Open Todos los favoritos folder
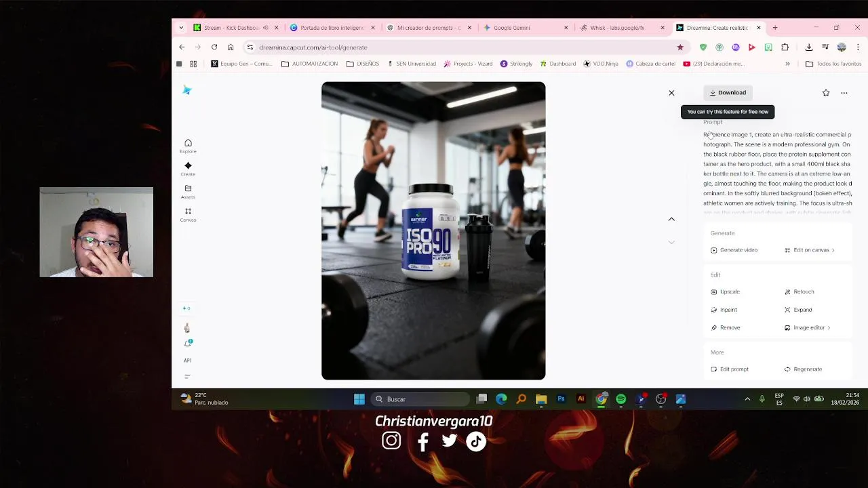The image size is (868, 488). click(x=833, y=64)
